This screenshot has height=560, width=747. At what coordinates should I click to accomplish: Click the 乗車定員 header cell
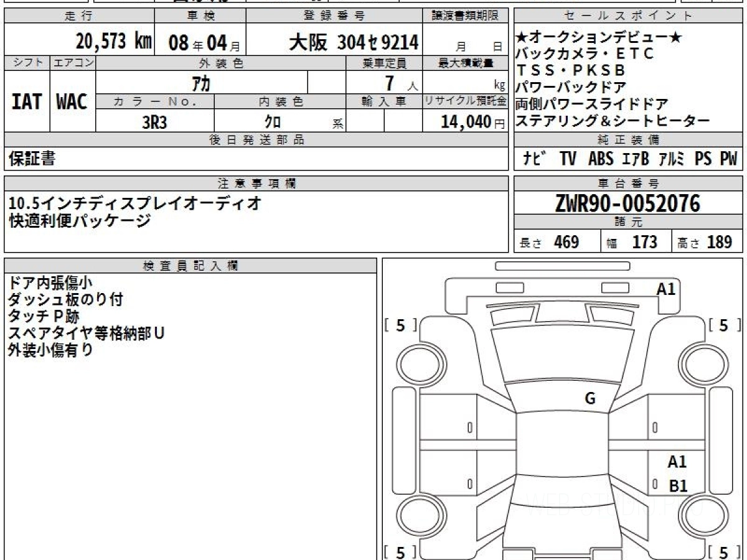click(384, 63)
